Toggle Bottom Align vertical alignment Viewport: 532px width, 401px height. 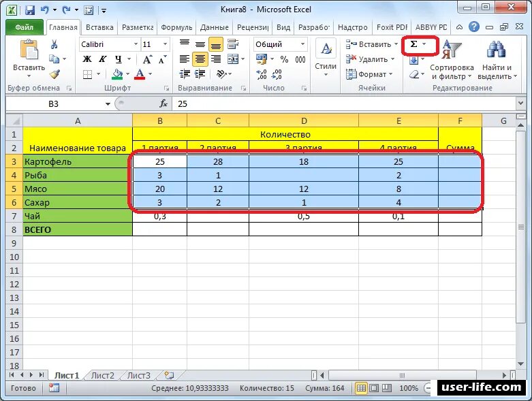point(216,44)
